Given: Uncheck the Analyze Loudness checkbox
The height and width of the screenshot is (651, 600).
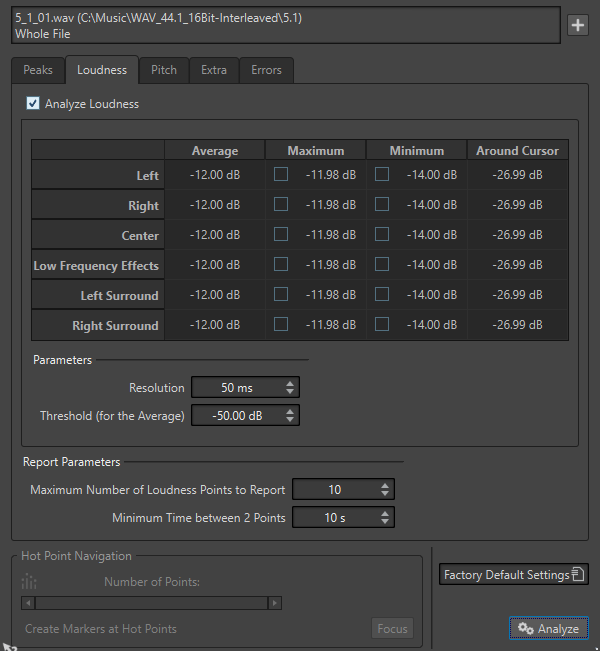Looking at the screenshot, I should pos(32,104).
